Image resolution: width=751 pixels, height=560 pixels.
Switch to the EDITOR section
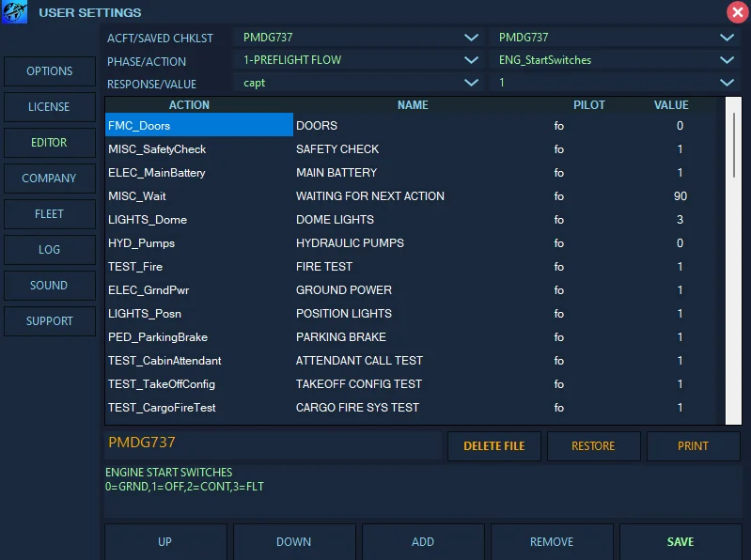pyautogui.click(x=50, y=143)
